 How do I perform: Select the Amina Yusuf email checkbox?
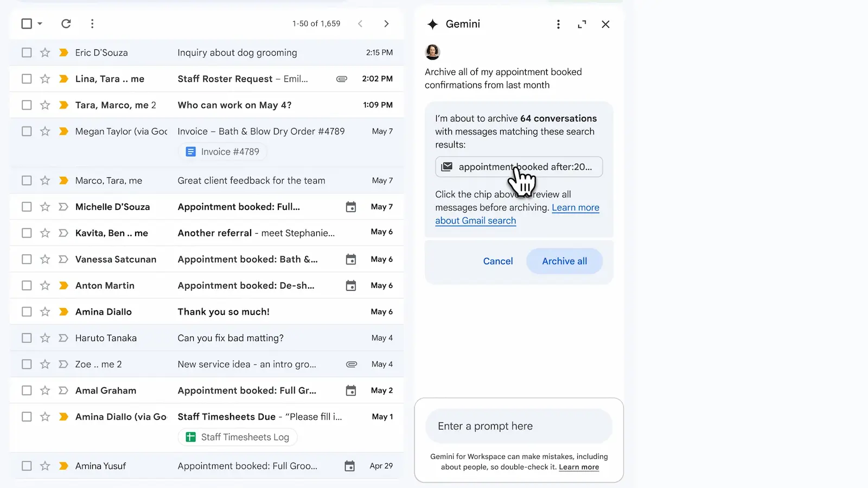[27, 466]
